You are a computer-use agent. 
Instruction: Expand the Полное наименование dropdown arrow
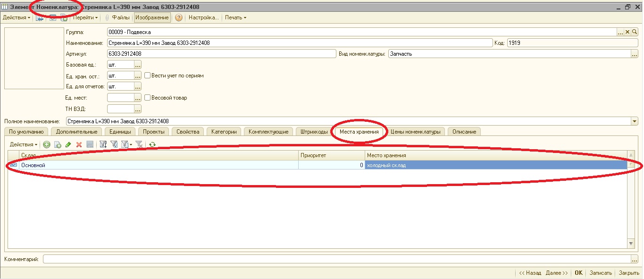634,121
